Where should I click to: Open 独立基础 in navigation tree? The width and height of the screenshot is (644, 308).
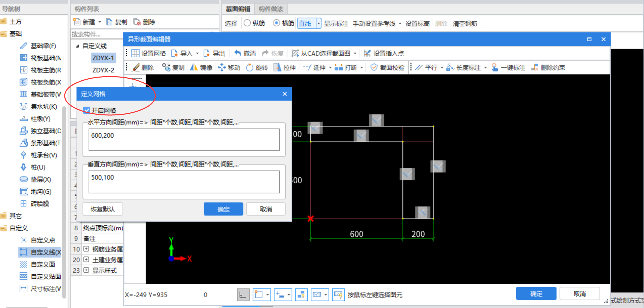coord(40,131)
